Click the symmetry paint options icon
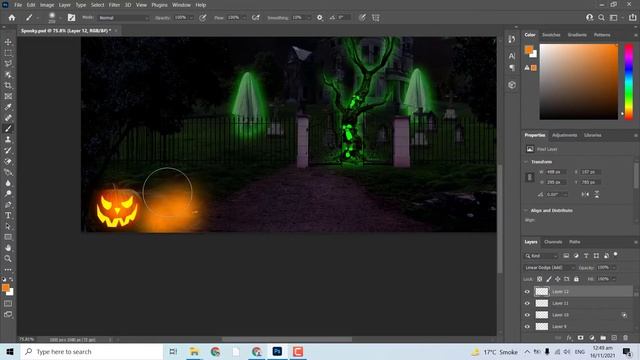This screenshot has width=640, height=360. [x=376, y=18]
